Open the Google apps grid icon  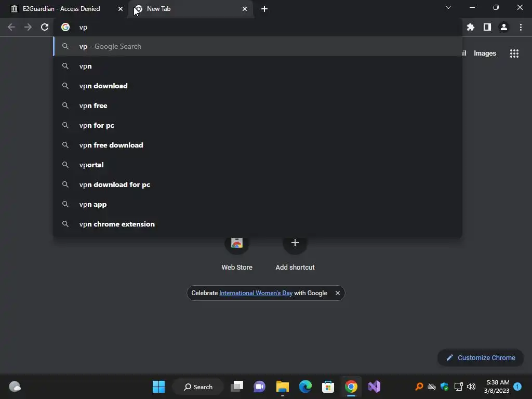[514, 54]
